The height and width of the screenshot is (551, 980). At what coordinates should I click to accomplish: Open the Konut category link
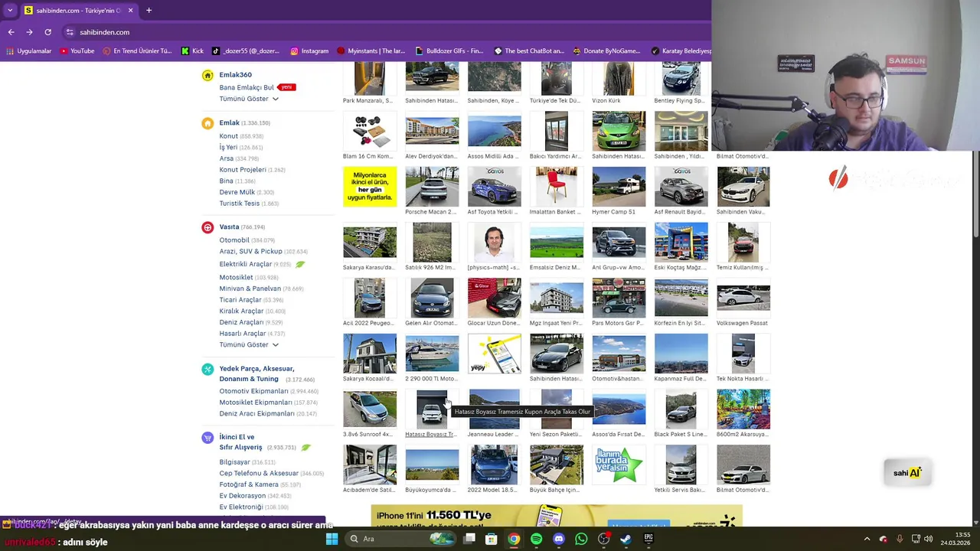pos(228,136)
